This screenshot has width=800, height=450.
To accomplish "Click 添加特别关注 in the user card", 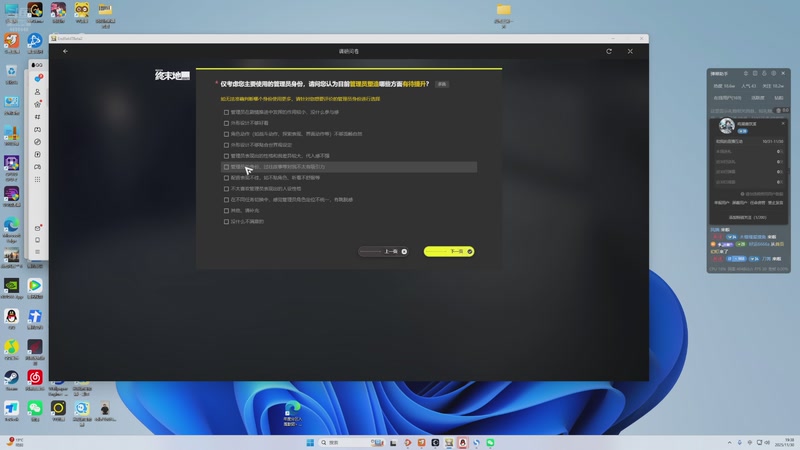I will (747, 217).
